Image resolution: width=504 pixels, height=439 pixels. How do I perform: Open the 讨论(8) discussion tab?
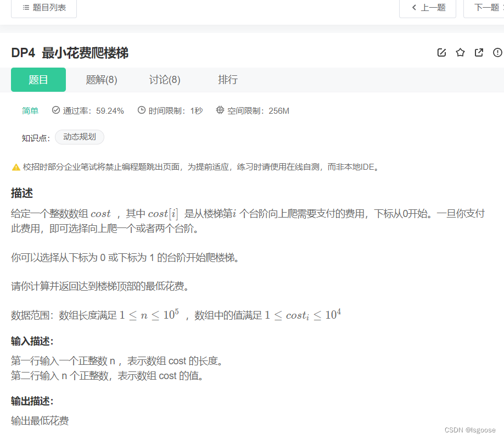pos(165,80)
